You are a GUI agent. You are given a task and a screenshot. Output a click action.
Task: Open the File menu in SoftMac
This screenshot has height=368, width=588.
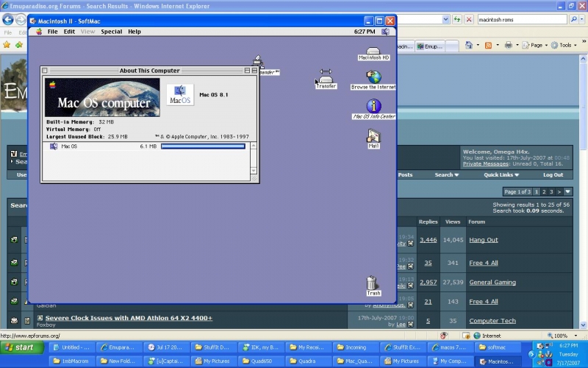52,32
